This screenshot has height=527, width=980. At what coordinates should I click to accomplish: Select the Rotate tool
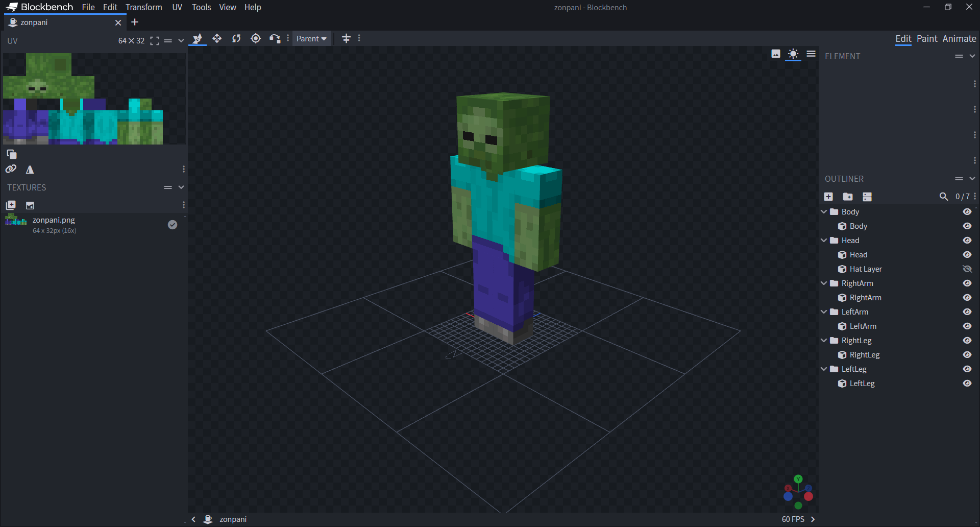[236, 38]
